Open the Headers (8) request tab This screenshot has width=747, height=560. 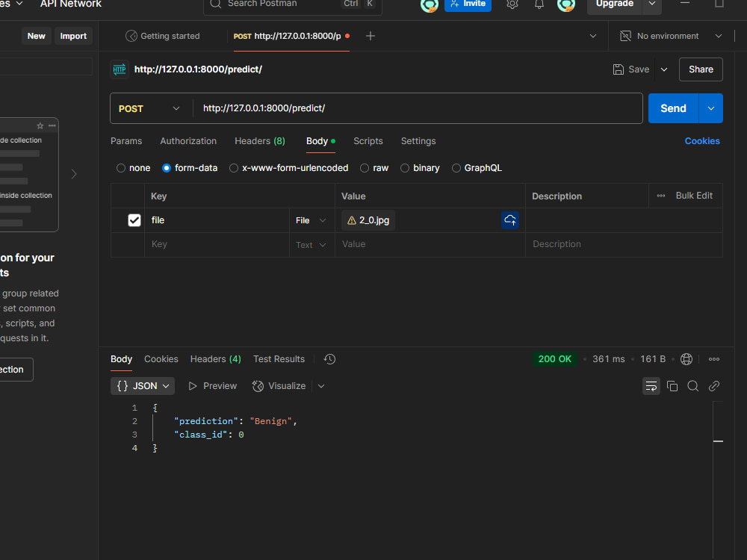tap(260, 141)
